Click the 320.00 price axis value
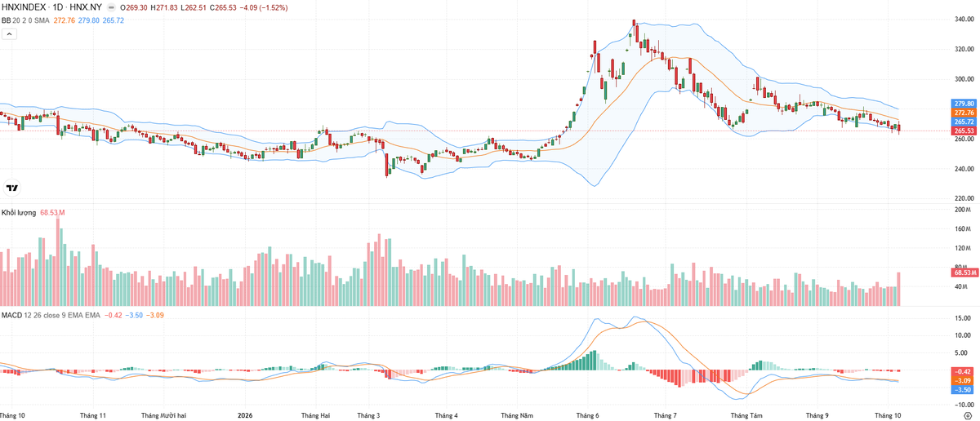 (964, 49)
